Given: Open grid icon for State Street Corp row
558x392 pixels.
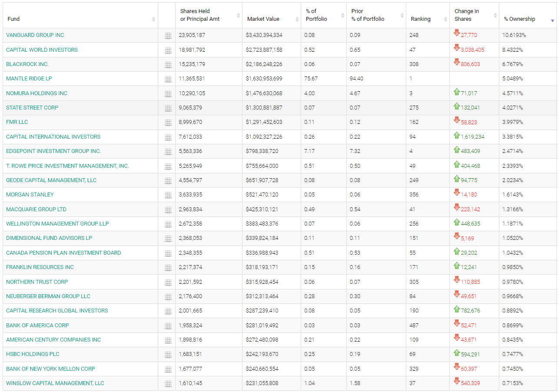Looking at the screenshot, I should point(168,108).
